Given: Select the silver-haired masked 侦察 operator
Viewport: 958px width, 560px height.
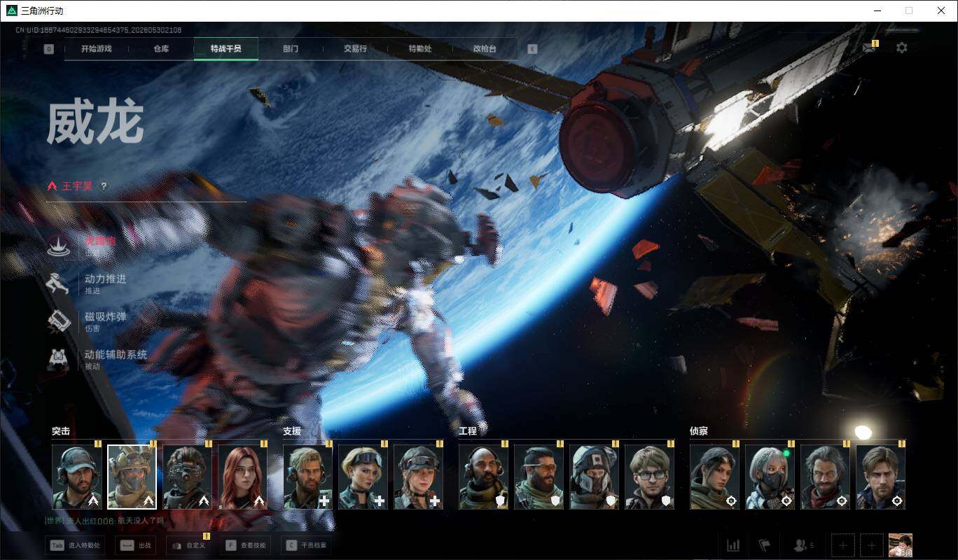Looking at the screenshot, I should click(x=770, y=477).
